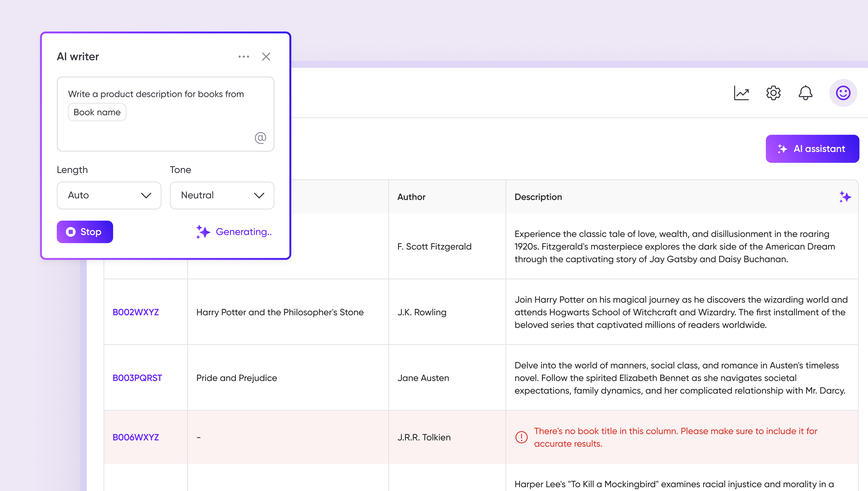The height and width of the screenshot is (491, 868).
Task: Open product link B003PQRST
Action: click(137, 378)
